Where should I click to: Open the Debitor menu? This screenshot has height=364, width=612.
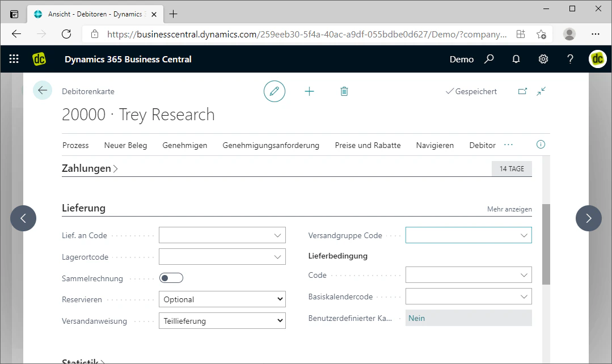(483, 145)
